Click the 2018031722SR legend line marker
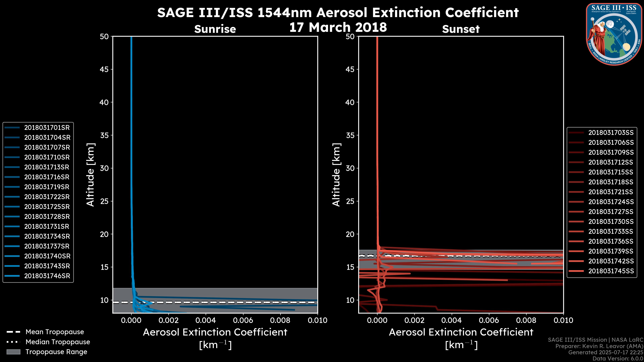 click(12, 197)
